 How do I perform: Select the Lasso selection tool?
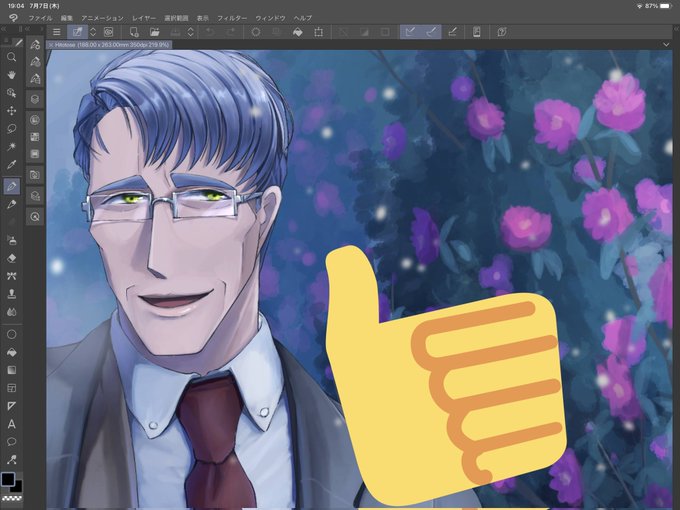tap(11, 129)
